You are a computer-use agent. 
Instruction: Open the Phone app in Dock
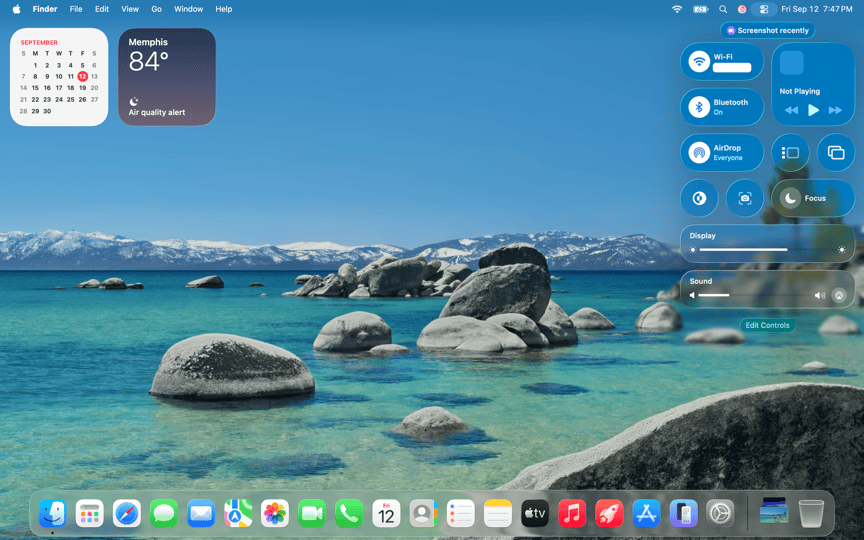(349, 514)
